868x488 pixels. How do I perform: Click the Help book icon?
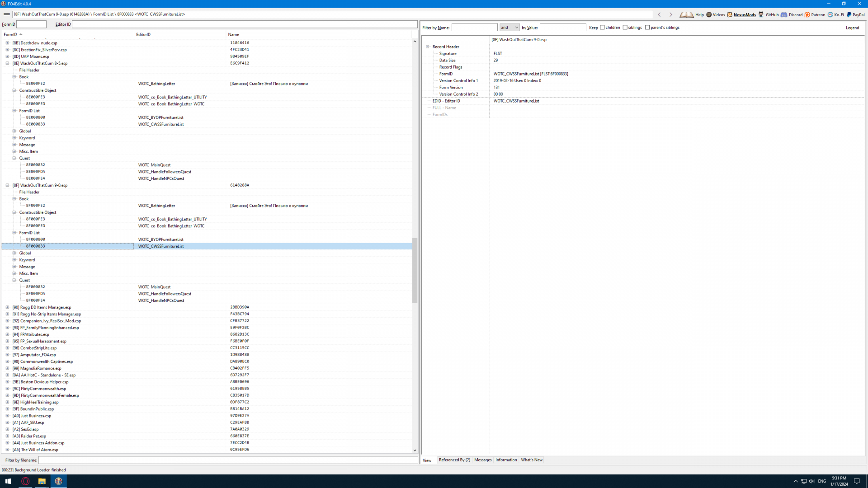[x=686, y=14]
